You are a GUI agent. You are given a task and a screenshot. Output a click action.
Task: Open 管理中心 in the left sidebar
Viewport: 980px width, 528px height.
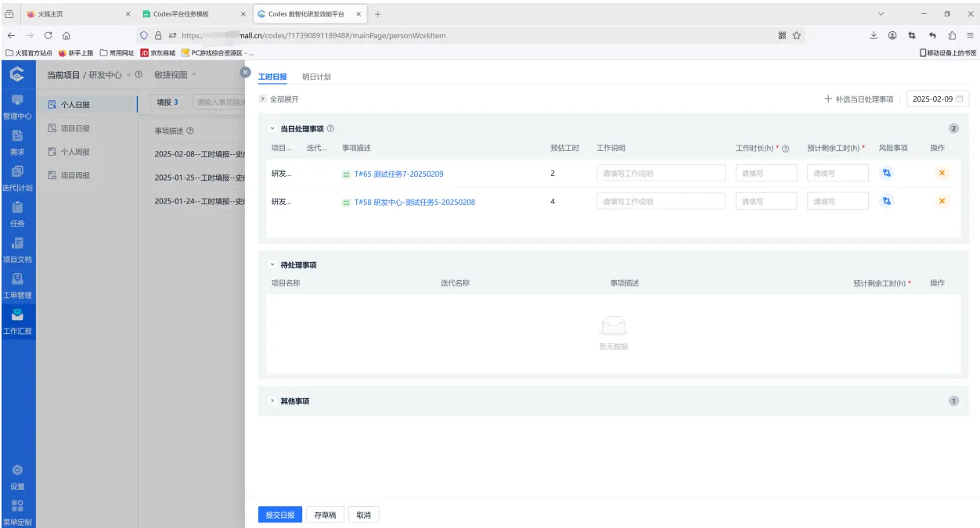pos(17,107)
